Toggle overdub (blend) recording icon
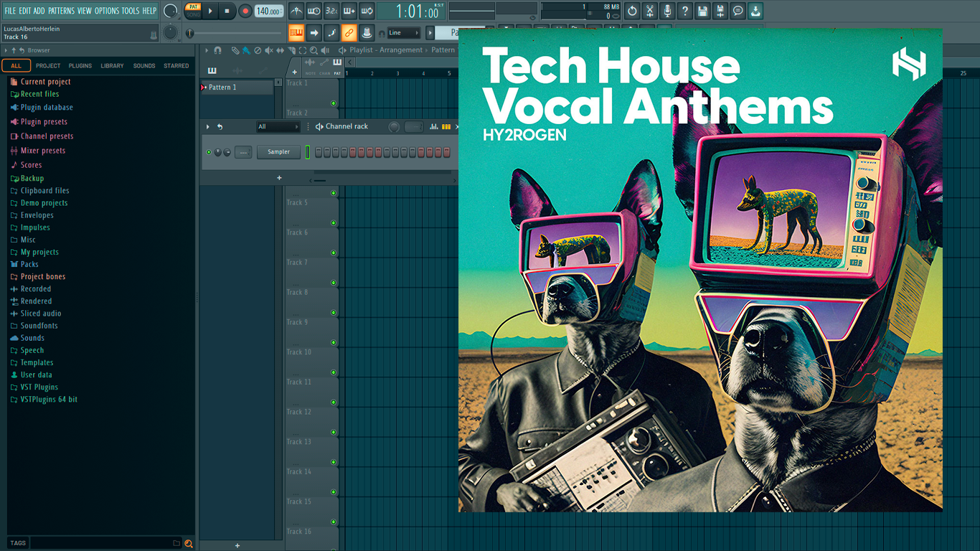Image resolution: width=980 pixels, height=551 pixels. click(x=349, y=11)
